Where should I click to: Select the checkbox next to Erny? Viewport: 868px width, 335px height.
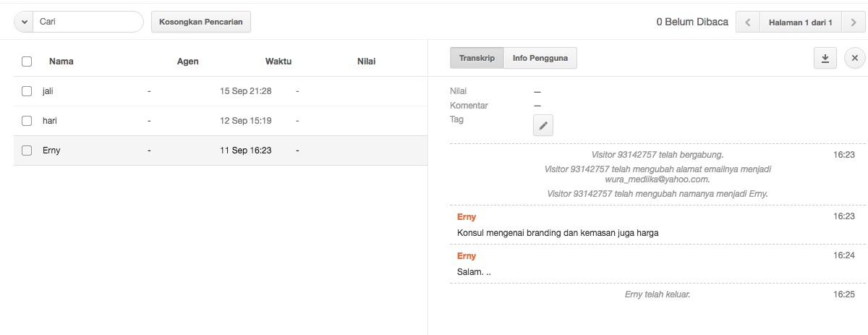27,150
